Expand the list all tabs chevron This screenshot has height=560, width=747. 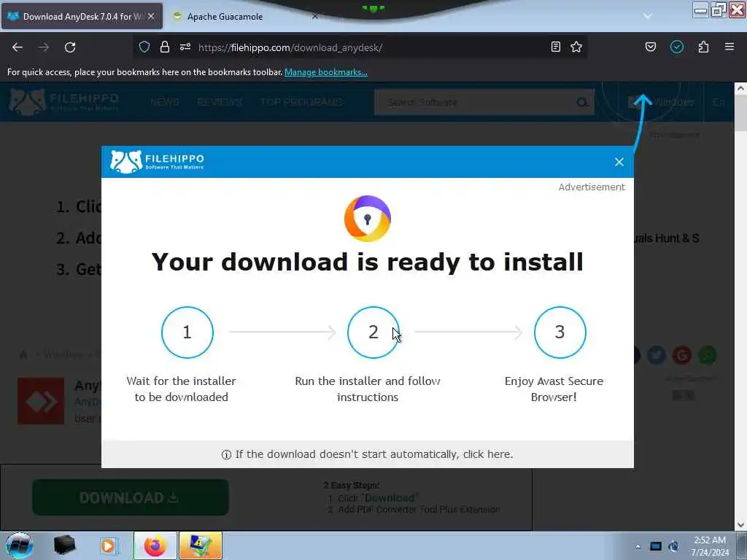[648, 16]
